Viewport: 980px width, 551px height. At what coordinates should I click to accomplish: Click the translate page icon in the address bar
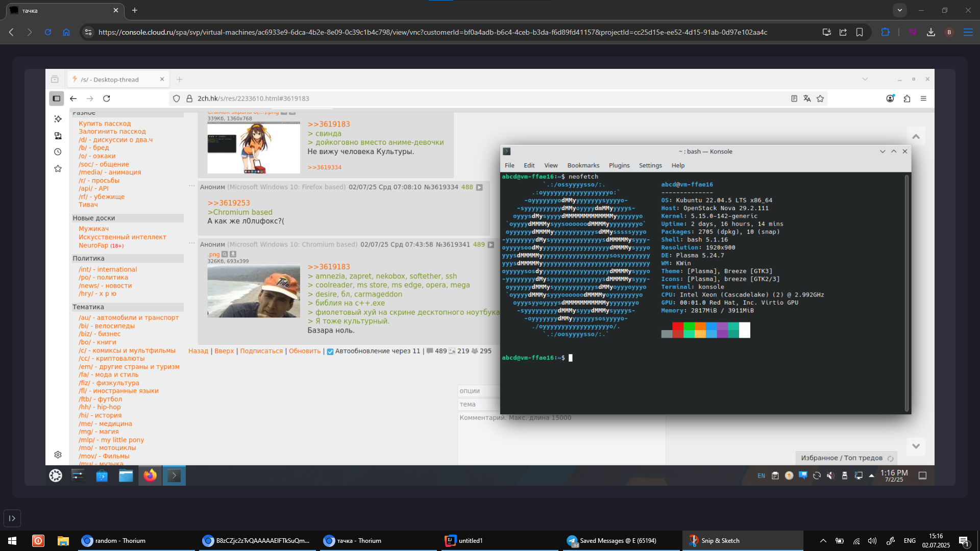[807, 98]
